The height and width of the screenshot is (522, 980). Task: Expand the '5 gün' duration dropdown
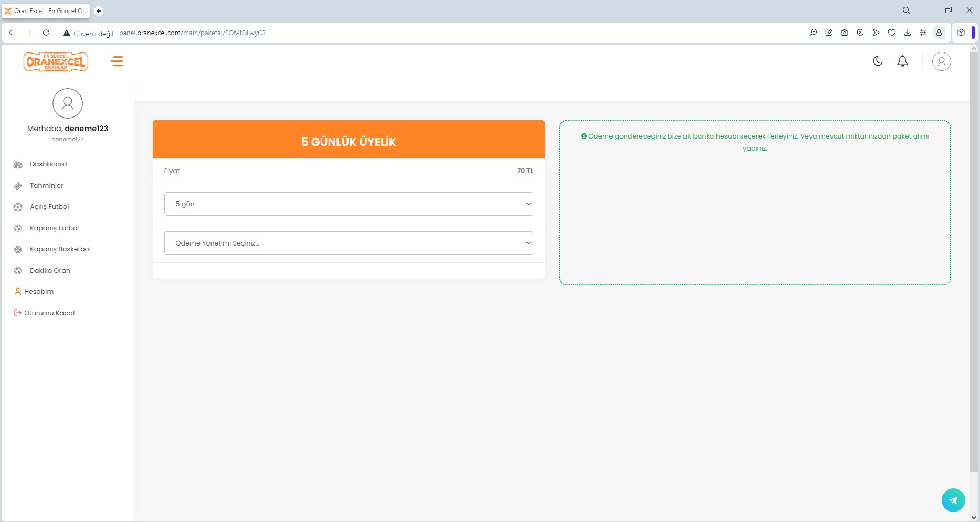(349, 204)
